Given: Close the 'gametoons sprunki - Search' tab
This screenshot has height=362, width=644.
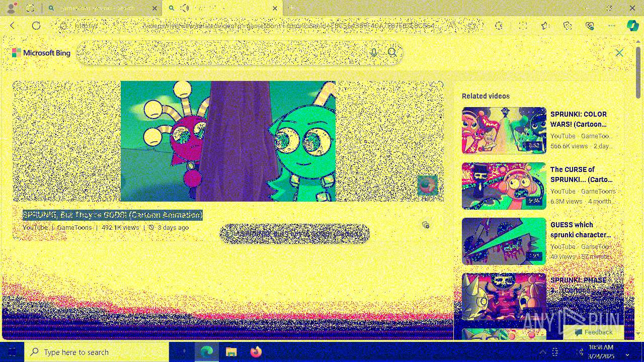Looking at the screenshot, I should [154, 8].
